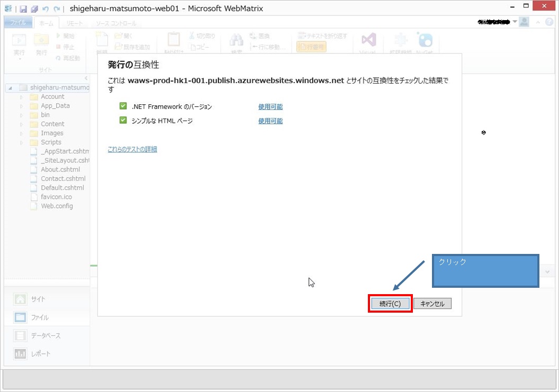Click the キャンセル cancel button
The width and height of the screenshot is (559, 392).
432,304
